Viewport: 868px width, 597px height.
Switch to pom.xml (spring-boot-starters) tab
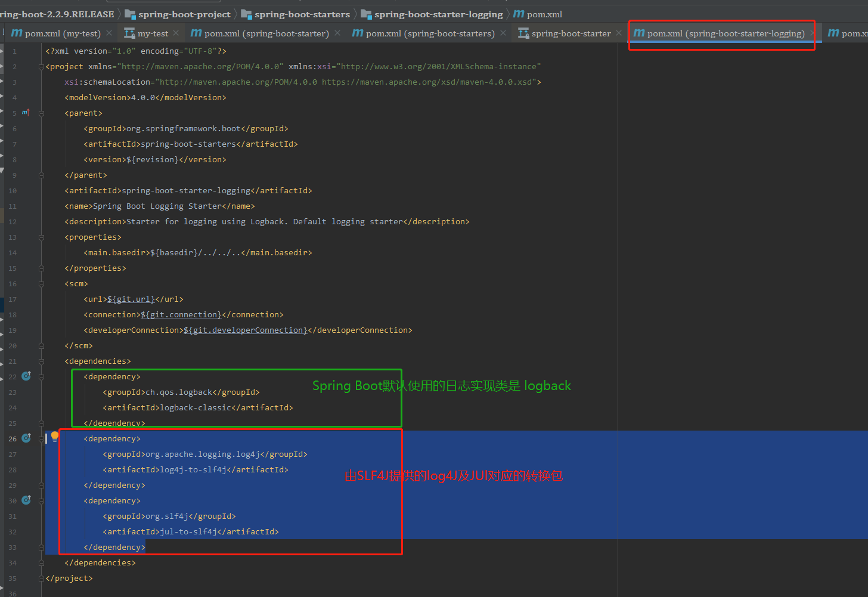pos(430,33)
